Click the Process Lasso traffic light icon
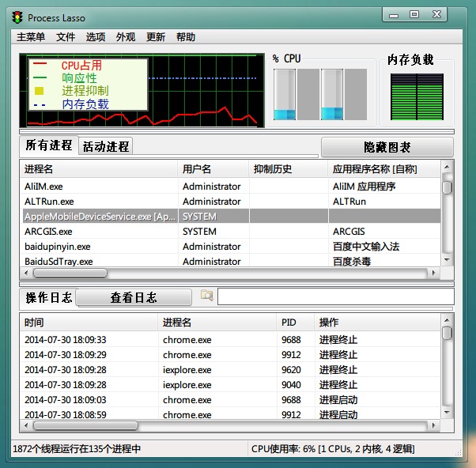The image size is (476, 468). (17, 17)
